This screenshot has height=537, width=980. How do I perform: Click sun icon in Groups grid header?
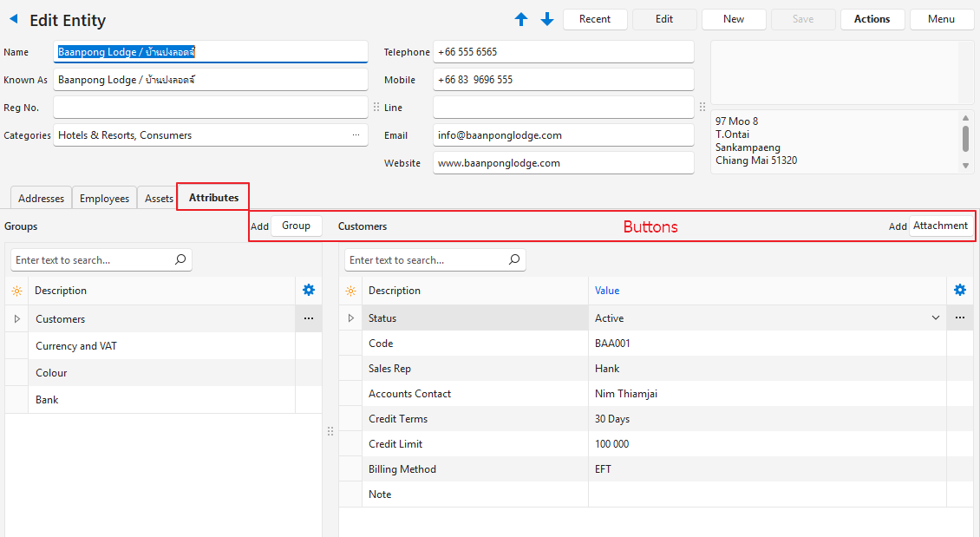[16, 291]
